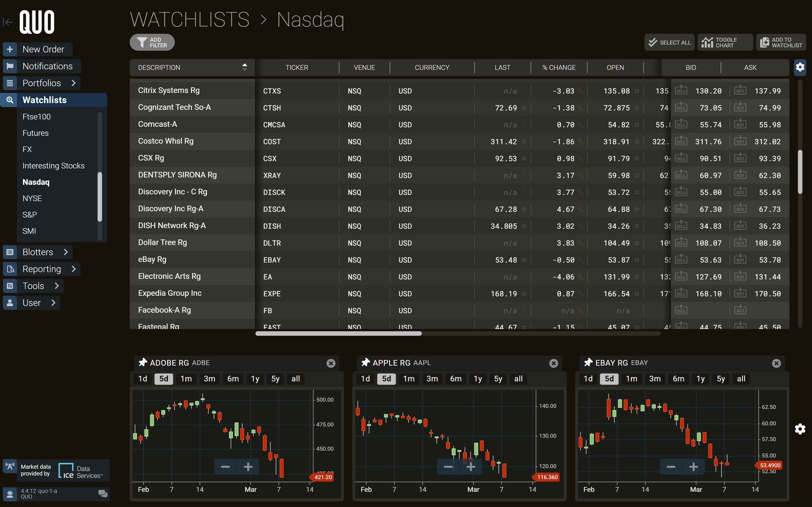
Task: Click SELECT ALL to select every row
Action: pos(669,42)
